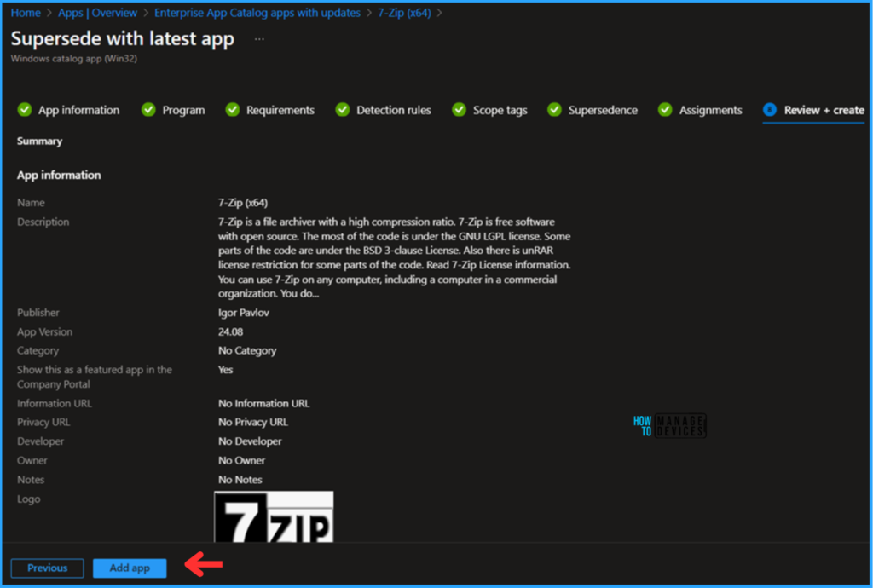Click the Supersedence checkmark icon
This screenshot has width=873, height=588.
(x=554, y=110)
